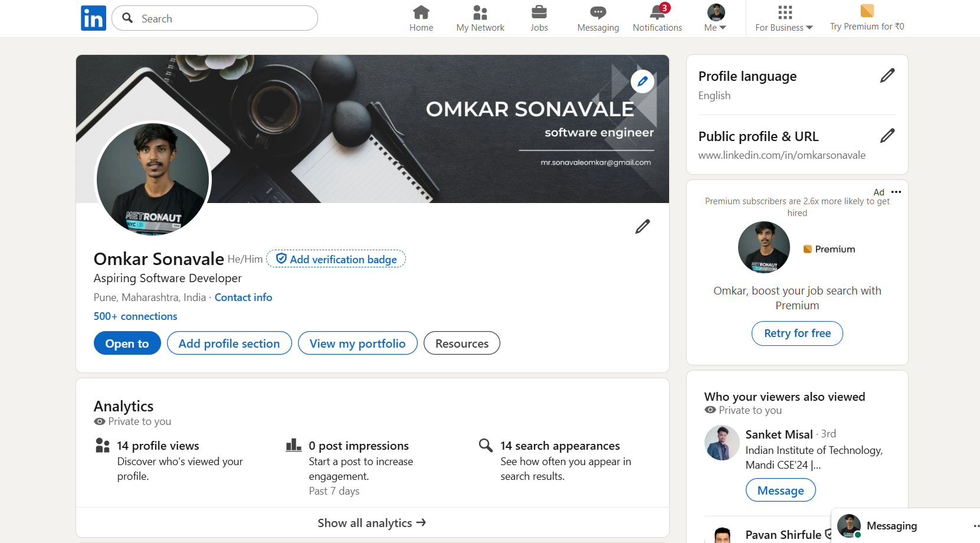Open 500+ connections link
Image resolution: width=980 pixels, height=543 pixels.
(x=135, y=316)
